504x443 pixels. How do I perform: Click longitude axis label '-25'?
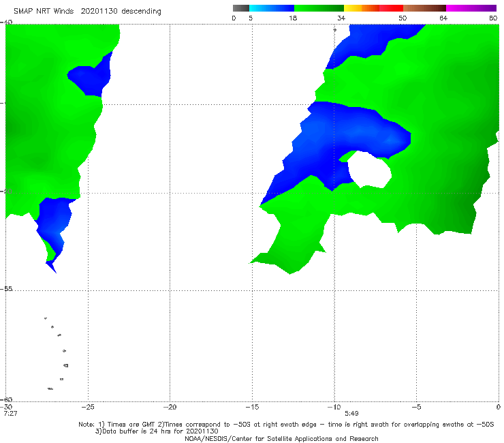point(88,407)
